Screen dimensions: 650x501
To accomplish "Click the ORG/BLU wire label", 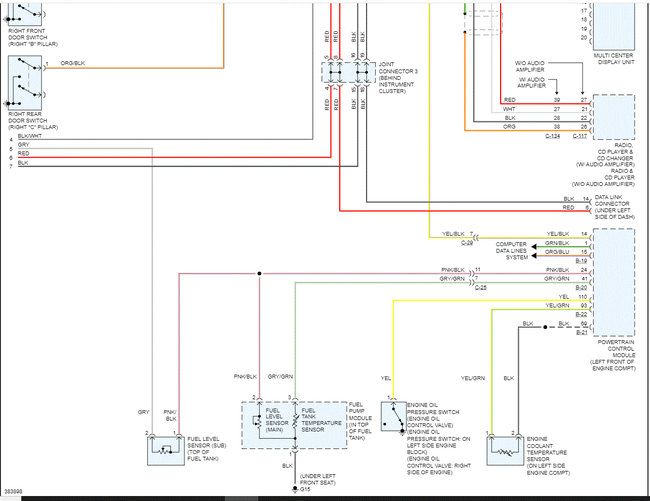I will [x=557, y=252].
